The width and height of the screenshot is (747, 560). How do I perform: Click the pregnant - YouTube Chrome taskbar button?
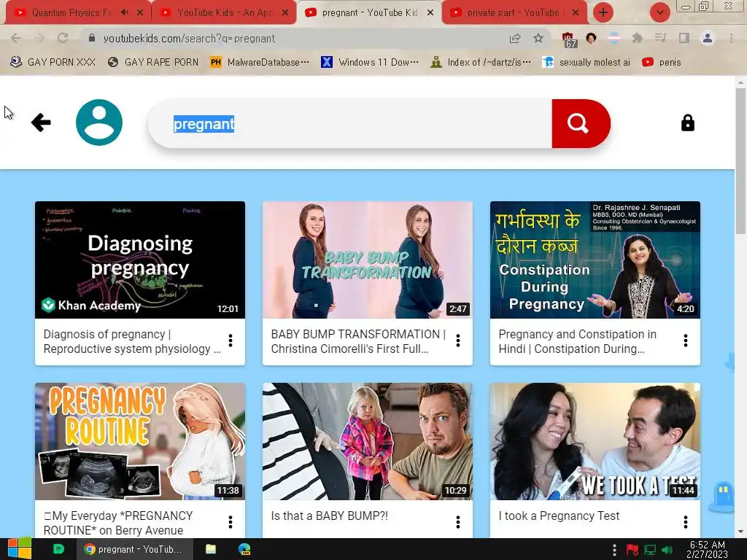(134, 549)
